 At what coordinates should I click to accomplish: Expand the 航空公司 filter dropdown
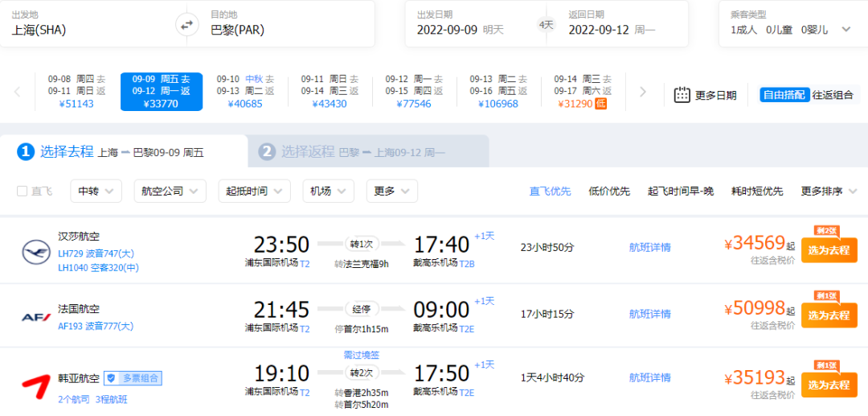tap(170, 192)
